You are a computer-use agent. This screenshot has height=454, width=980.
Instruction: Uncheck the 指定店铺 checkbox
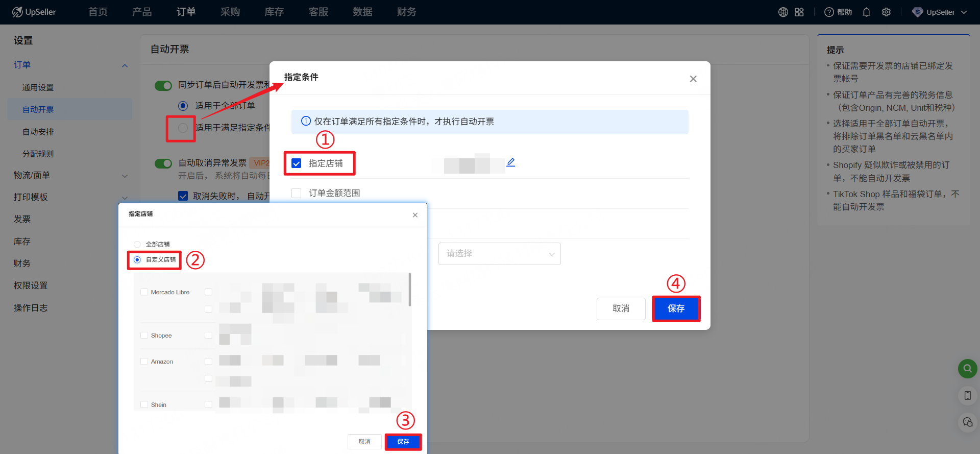297,163
